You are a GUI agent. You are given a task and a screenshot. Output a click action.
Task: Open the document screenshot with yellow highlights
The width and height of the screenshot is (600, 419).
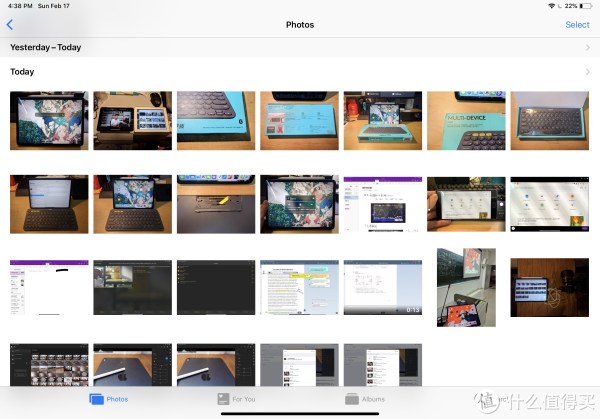(x=299, y=288)
